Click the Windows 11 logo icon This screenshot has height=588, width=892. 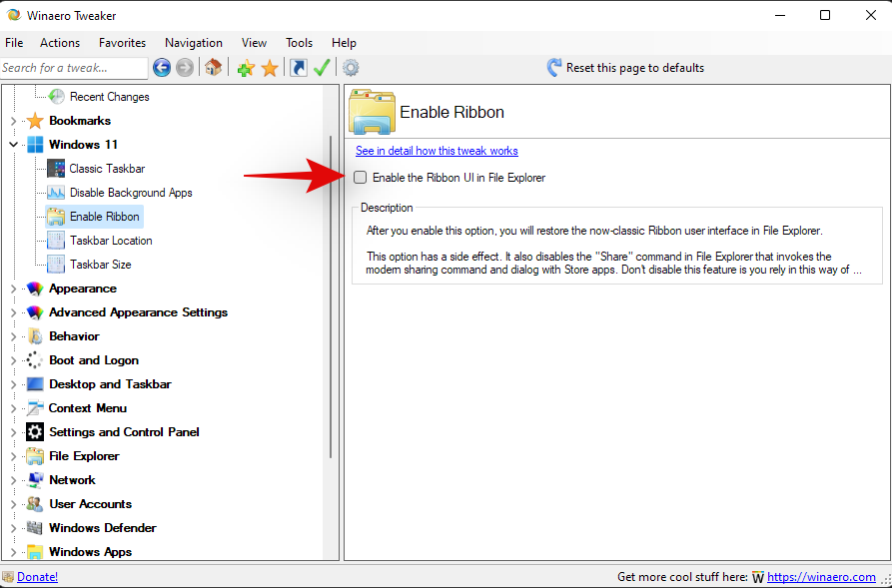point(35,145)
